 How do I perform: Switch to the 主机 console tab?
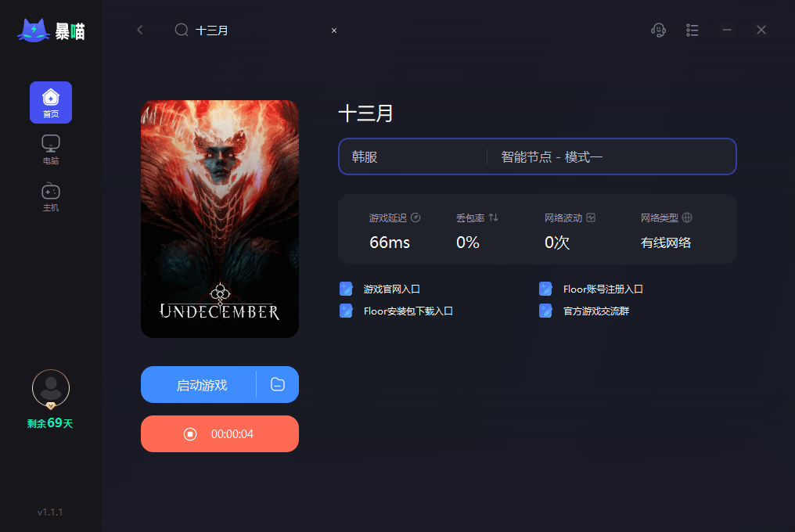pyautogui.click(x=51, y=197)
